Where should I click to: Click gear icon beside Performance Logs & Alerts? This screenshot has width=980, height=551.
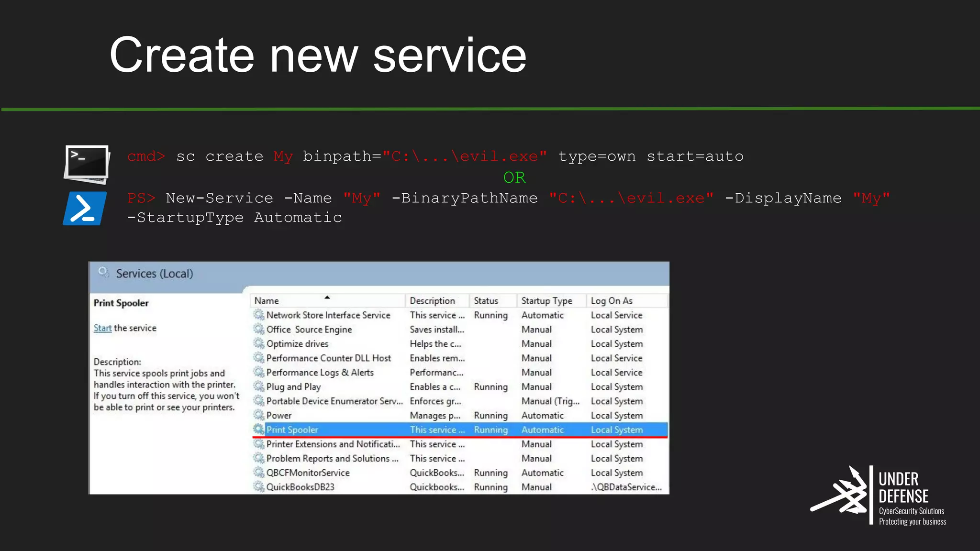(259, 372)
